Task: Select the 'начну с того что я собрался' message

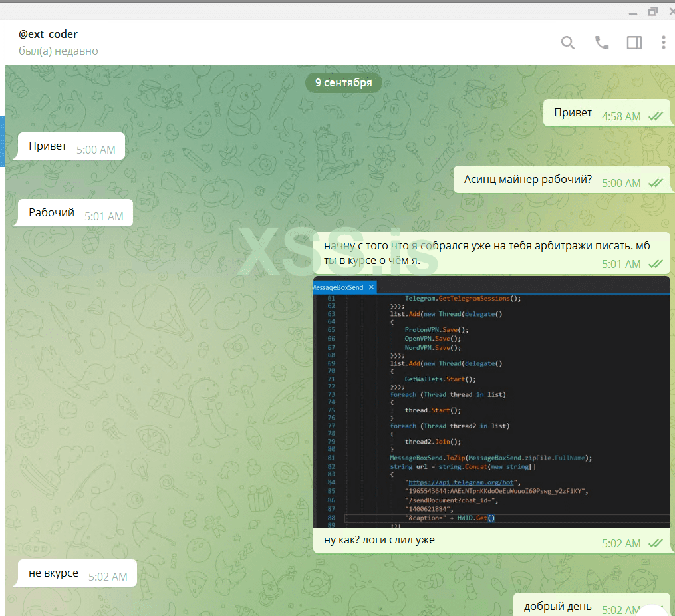Action: (x=491, y=253)
